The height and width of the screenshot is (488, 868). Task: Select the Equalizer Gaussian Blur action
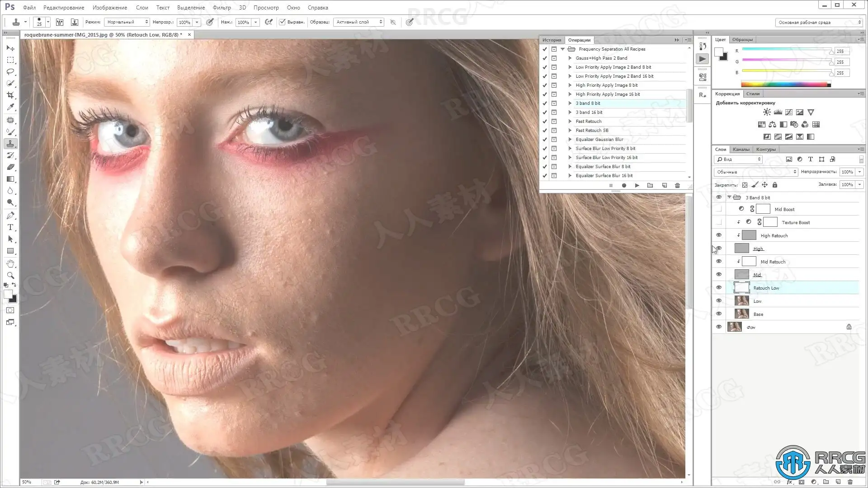point(599,140)
